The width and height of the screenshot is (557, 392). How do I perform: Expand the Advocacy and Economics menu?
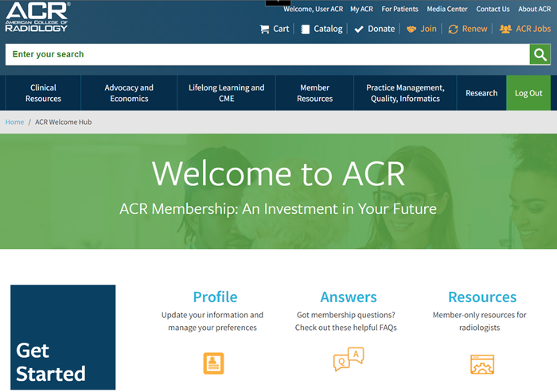click(x=129, y=93)
